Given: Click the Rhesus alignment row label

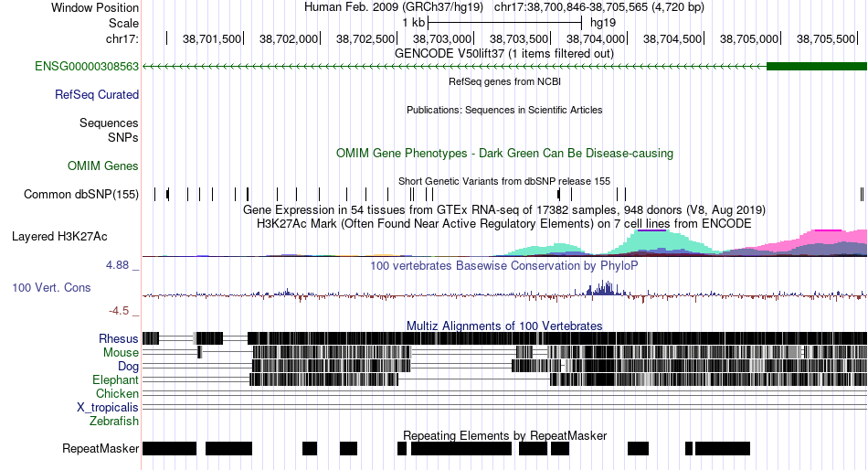Looking at the screenshot, I should pyautogui.click(x=118, y=338).
